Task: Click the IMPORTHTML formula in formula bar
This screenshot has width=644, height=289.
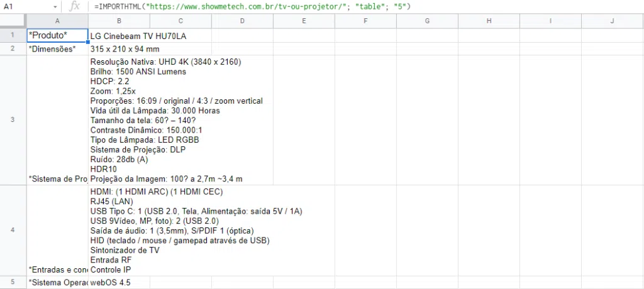Action: [252, 6]
